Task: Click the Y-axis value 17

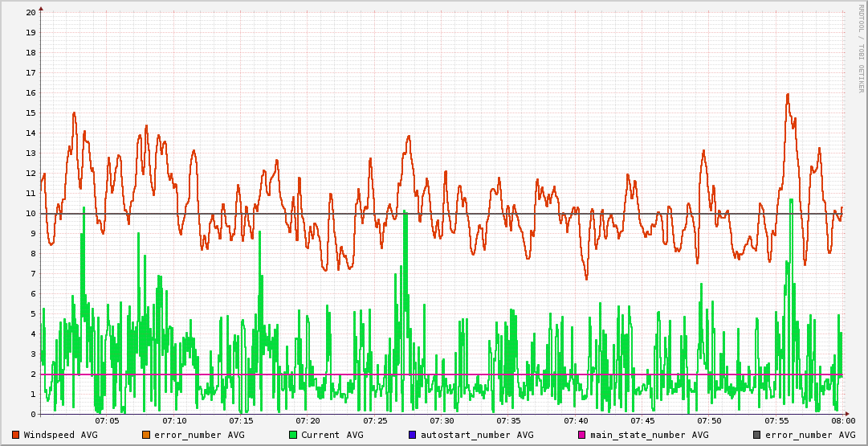Action: [x=31, y=72]
